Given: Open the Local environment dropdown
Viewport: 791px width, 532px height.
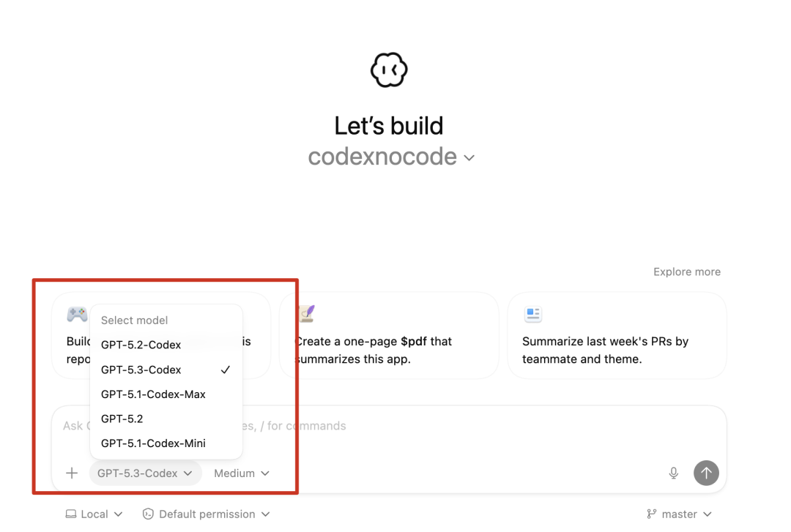Looking at the screenshot, I should [94, 514].
